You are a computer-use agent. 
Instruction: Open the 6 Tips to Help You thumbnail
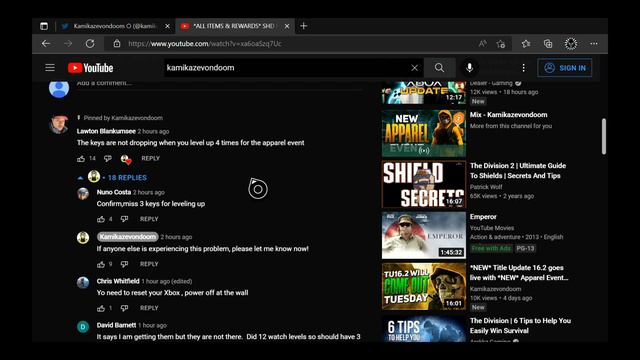pos(424,329)
